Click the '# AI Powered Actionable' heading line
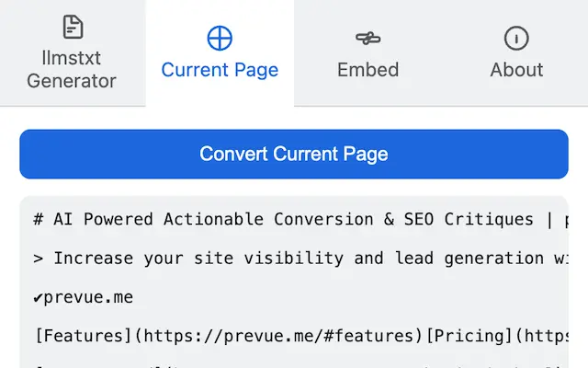Viewport: 588px width, 368px height. coord(184,220)
